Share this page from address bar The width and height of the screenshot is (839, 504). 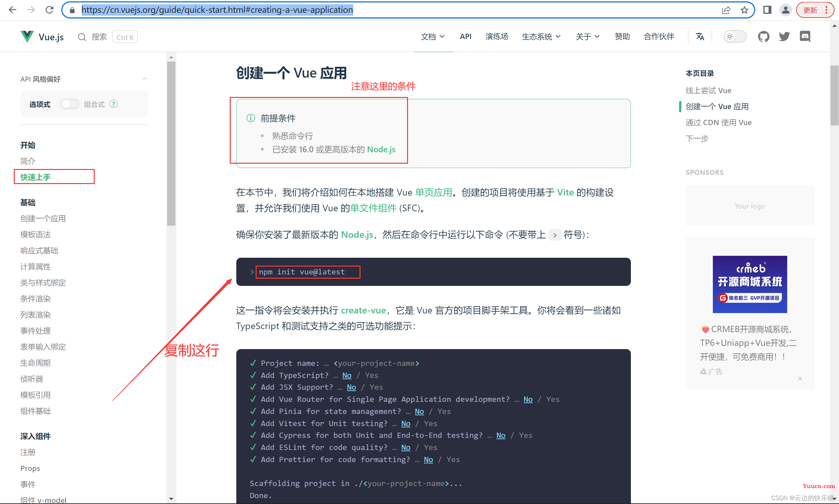726,10
